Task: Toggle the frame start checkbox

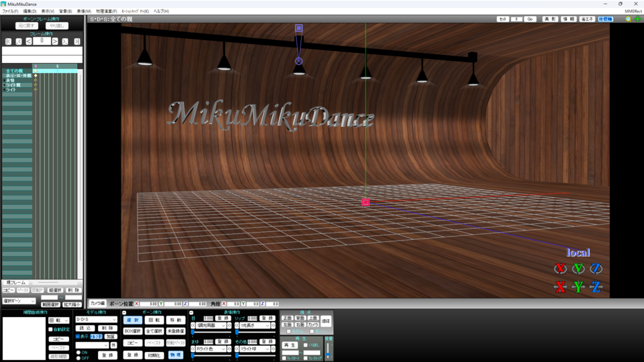Action: (284, 358)
